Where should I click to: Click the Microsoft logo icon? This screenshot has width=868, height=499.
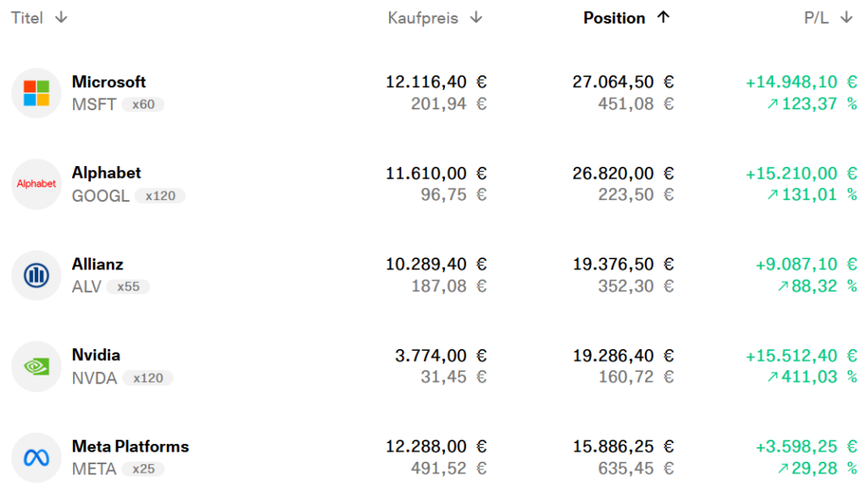coord(36,93)
